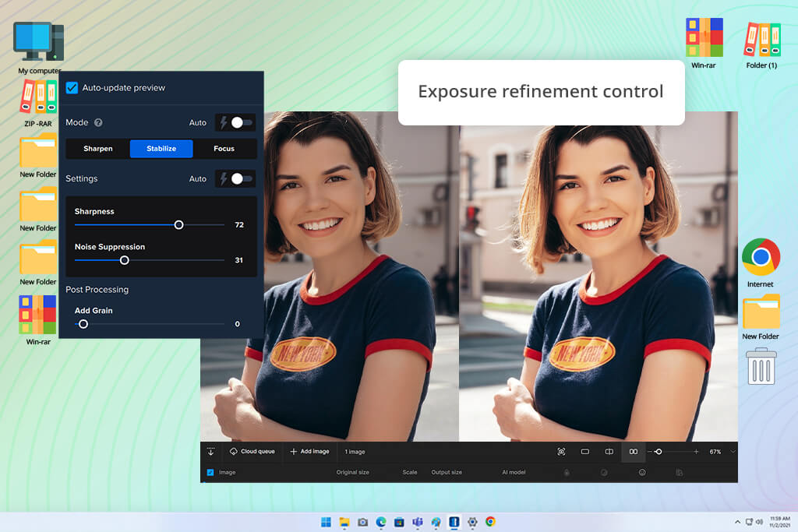This screenshot has width=798, height=532.
Task: Click the Mode help question-mark icon
Action: tap(98, 122)
